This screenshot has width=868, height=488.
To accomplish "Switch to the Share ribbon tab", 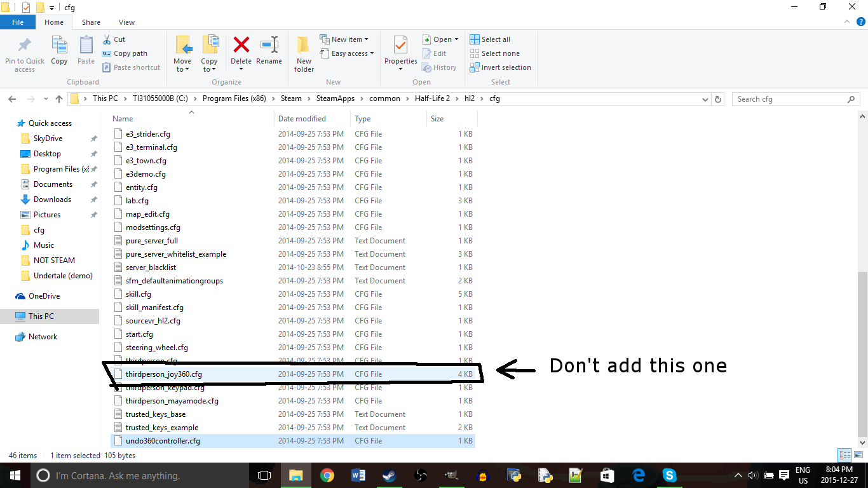I will [91, 22].
